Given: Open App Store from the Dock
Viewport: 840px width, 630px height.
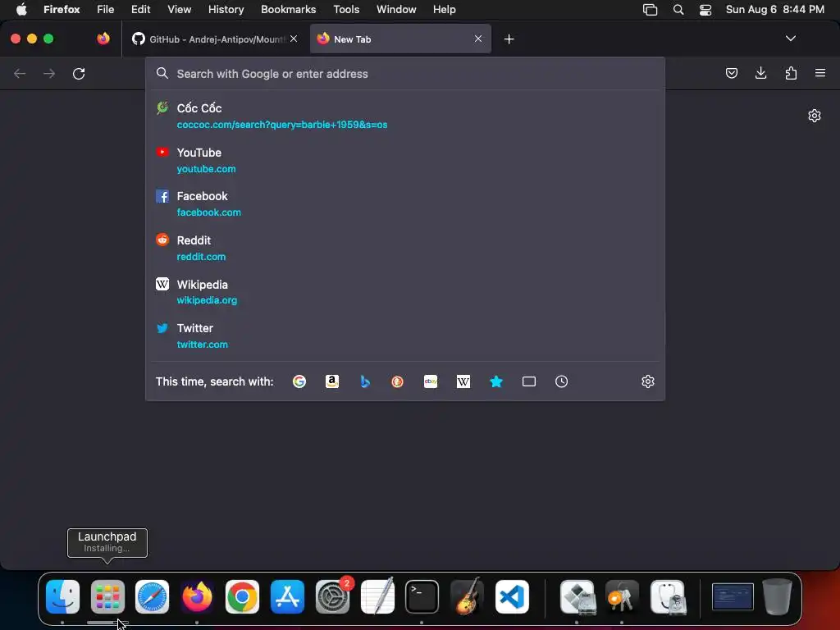Looking at the screenshot, I should tap(287, 596).
